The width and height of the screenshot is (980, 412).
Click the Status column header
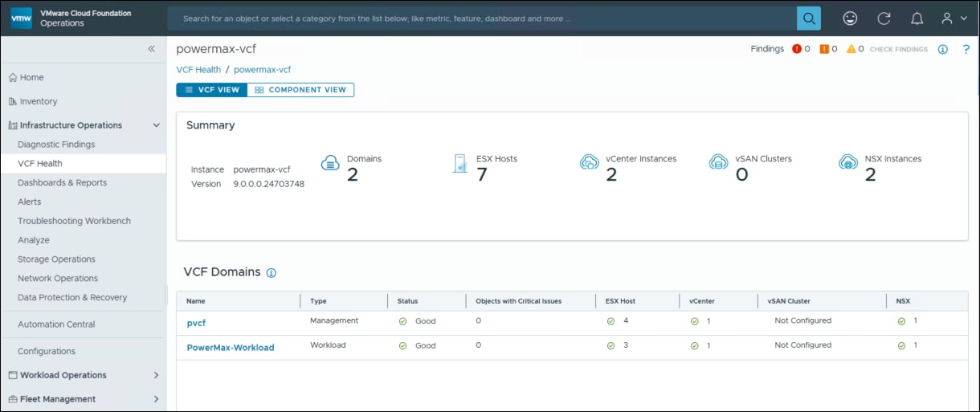[407, 301]
